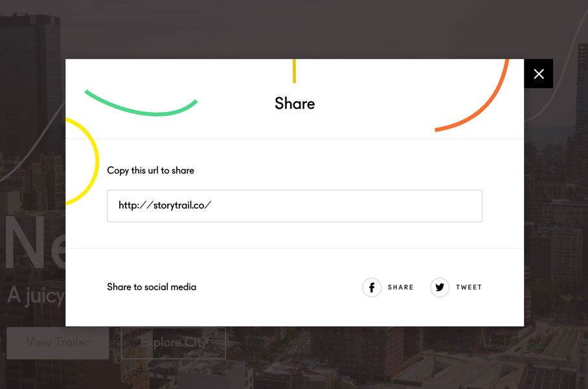Click the "Share to social media" text

coord(152,287)
